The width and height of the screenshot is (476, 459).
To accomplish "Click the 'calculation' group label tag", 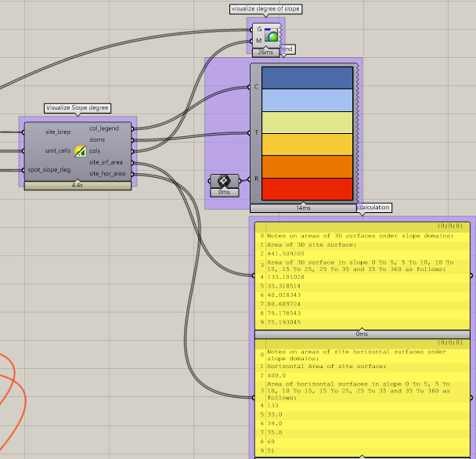I will [374, 208].
